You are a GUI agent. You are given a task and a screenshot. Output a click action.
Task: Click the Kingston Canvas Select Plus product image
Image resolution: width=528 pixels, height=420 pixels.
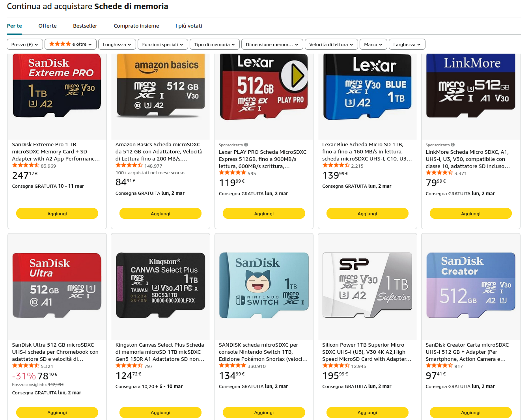(x=160, y=285)
